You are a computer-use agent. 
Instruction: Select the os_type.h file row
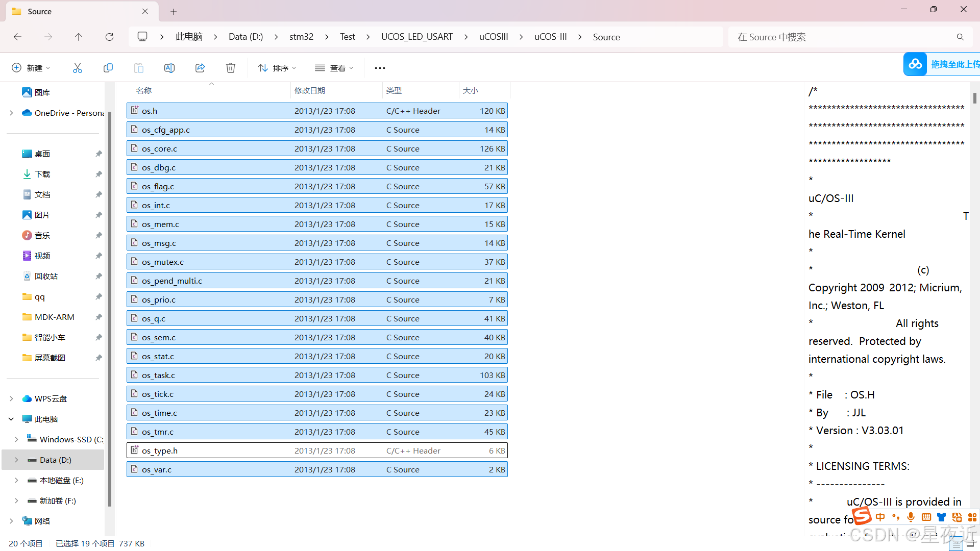pyautogui.click(x=316, y=450)
